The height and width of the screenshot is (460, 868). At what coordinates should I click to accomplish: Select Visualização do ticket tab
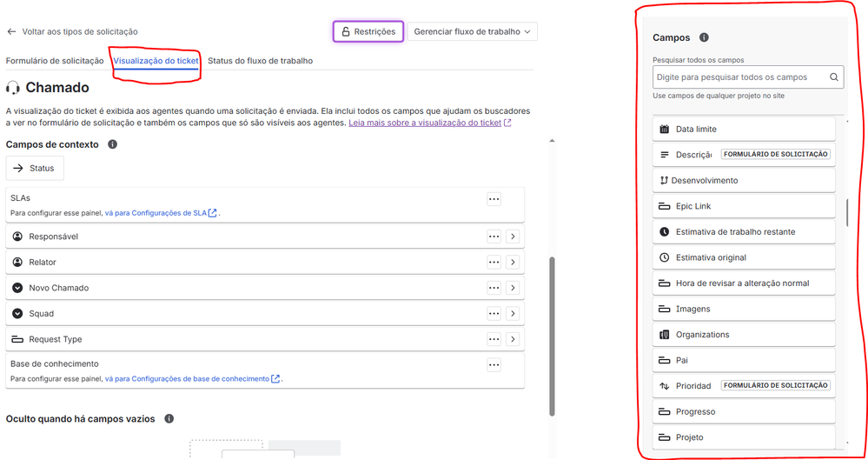coord(156,60)
